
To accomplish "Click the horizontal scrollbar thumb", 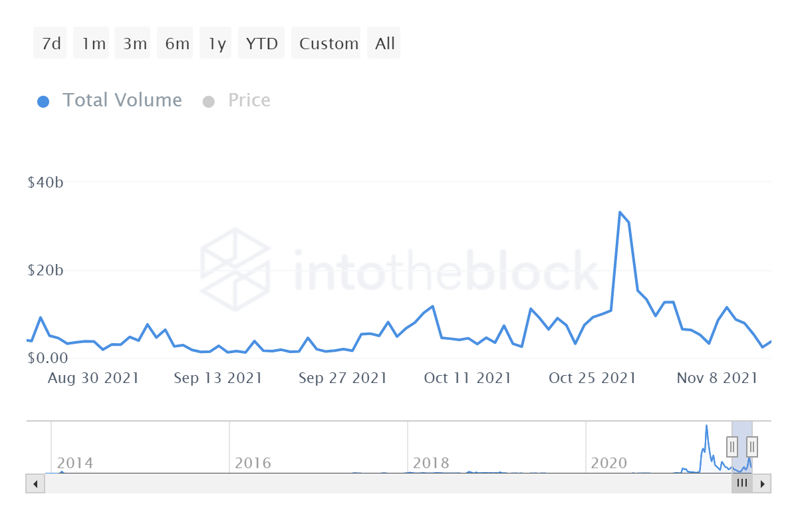I will click(742, 483).
